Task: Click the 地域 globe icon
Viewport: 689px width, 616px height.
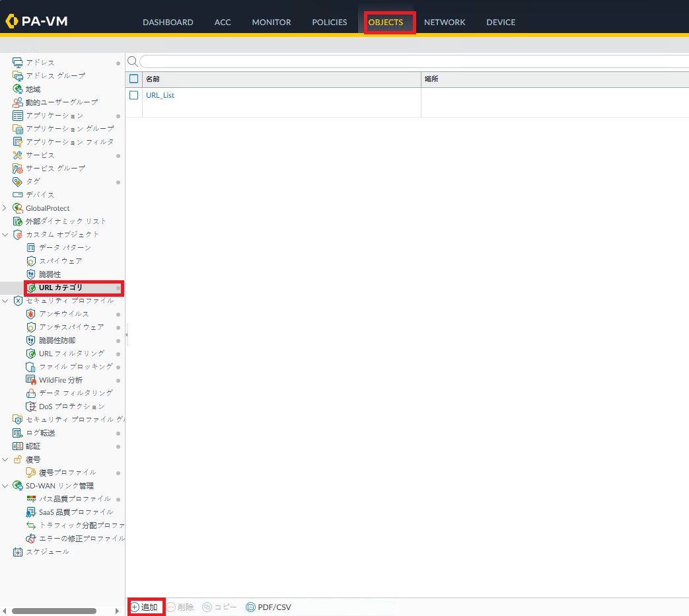Action: click(18, 89)
